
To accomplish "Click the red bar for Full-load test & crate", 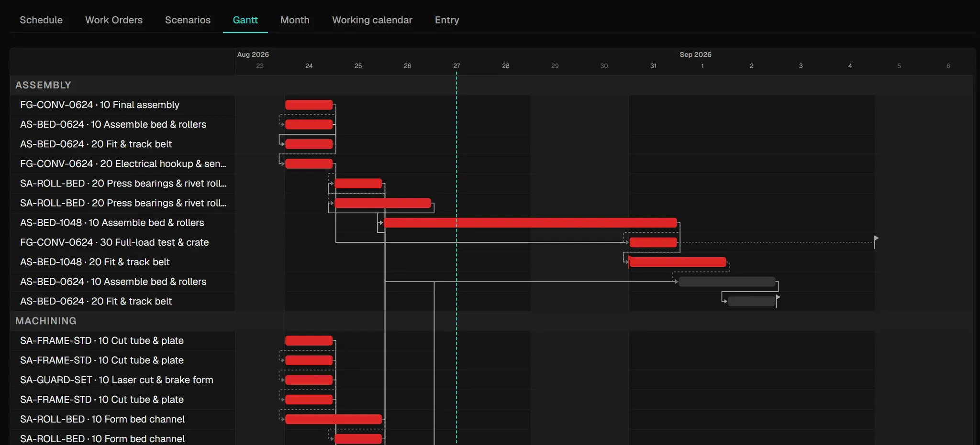I will point(653,242).
